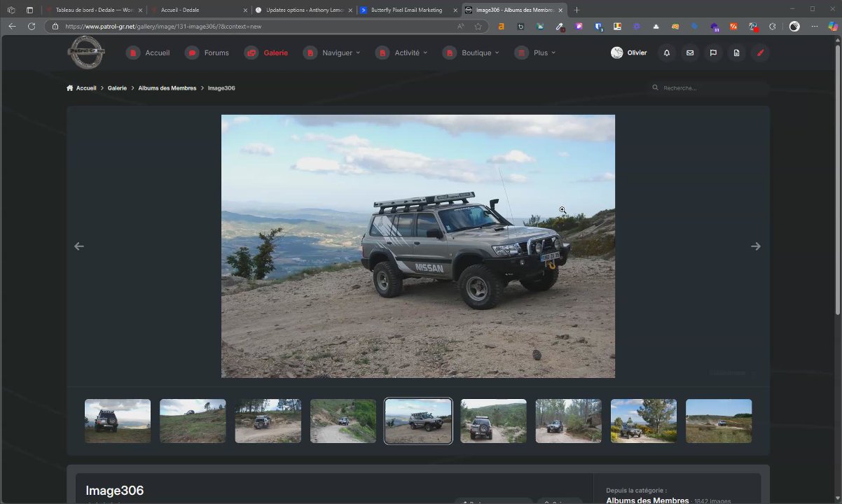Click the Albums des Membres breadcrumb link

coord(167,88)
